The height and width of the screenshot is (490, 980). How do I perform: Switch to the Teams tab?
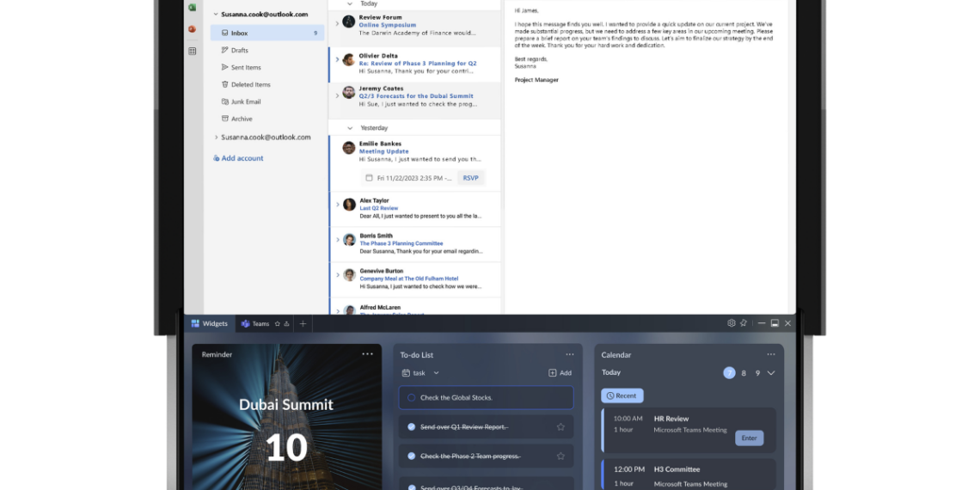tap(254, 324)
